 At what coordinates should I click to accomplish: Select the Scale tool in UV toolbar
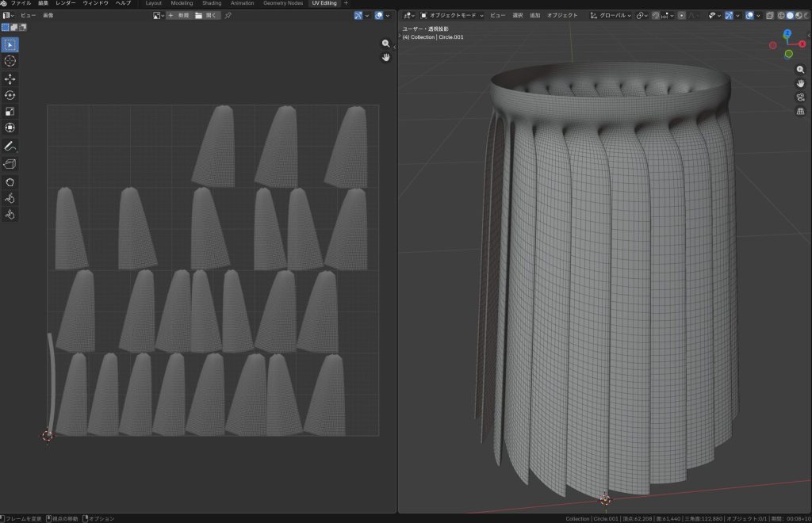pyautogui.click(x=10, y=112)
